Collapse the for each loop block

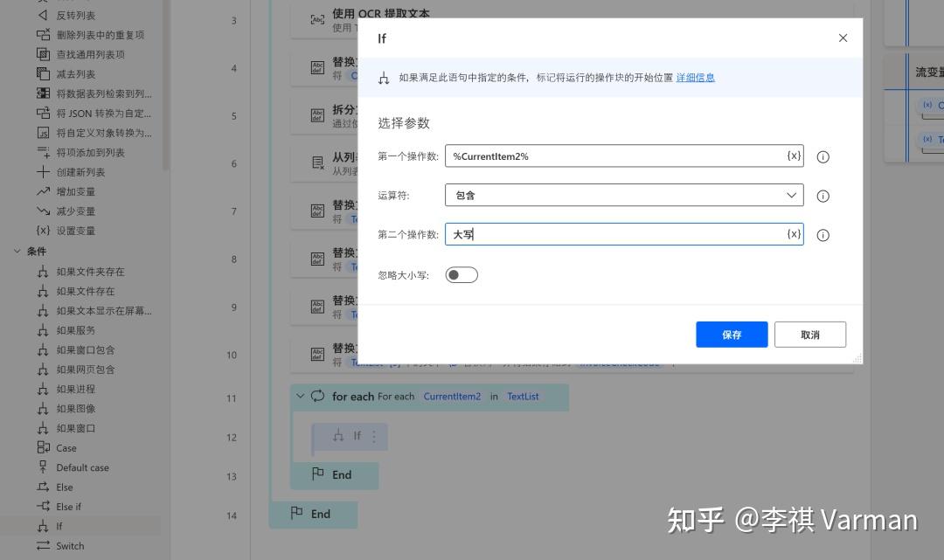[301, 396]
